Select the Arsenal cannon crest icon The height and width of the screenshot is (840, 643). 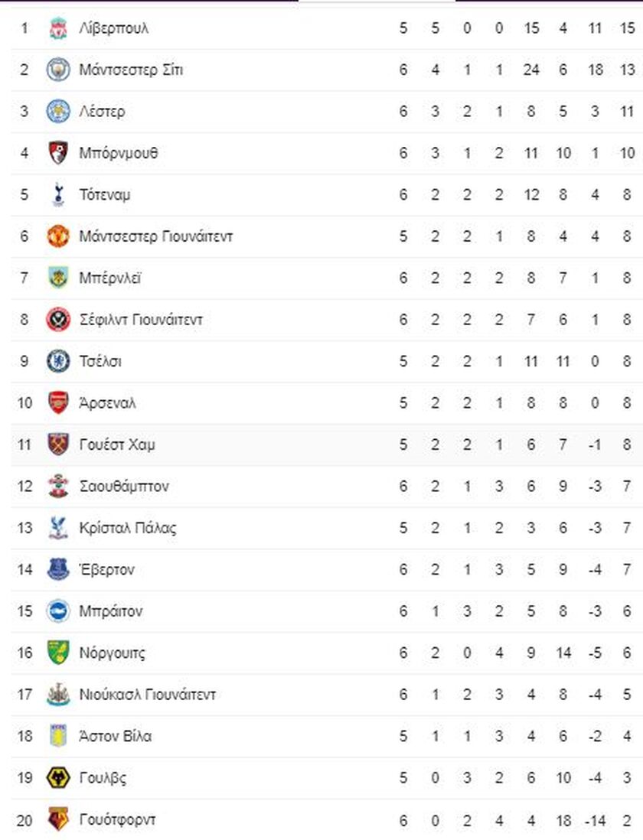point(58,403)
